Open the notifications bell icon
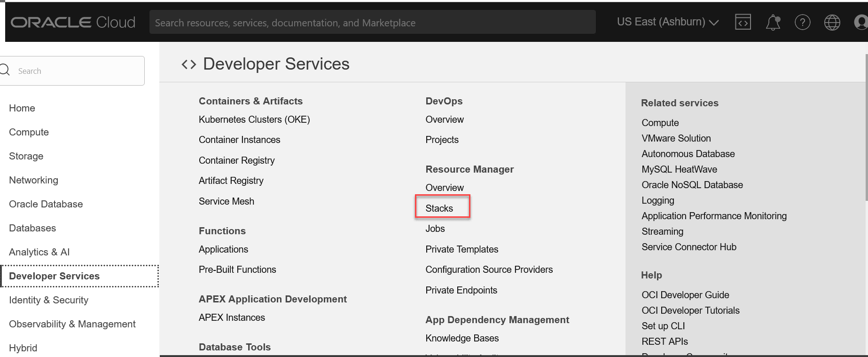Screen dimensions: 868x357 pos(773,22)
